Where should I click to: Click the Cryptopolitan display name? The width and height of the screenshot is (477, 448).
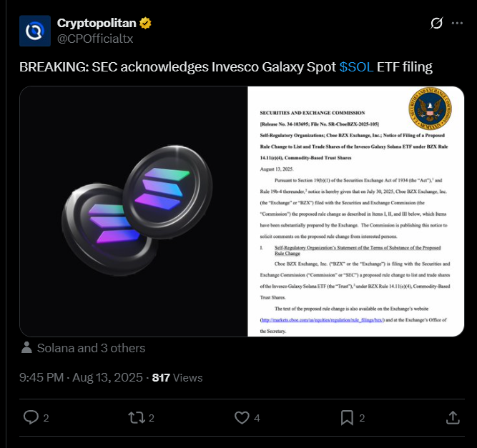[x=97, y=23]
